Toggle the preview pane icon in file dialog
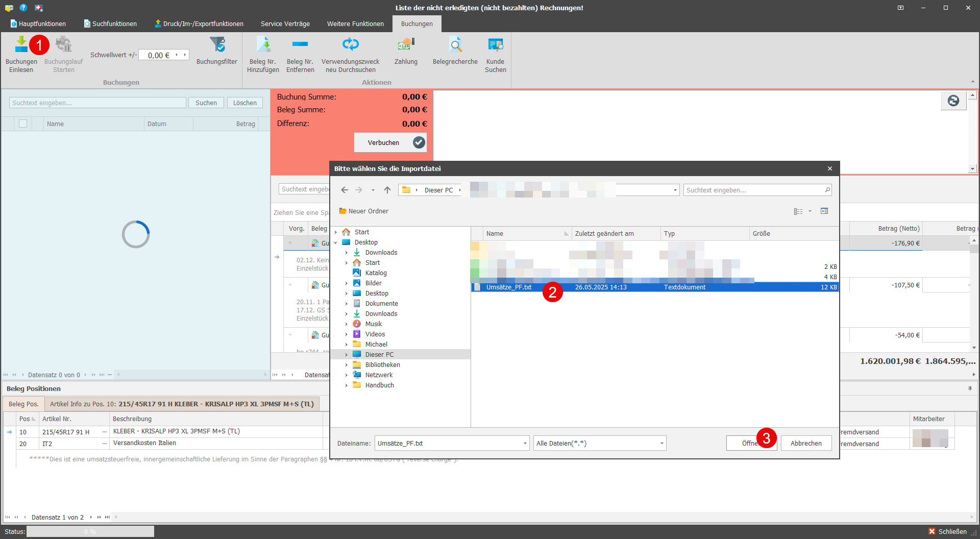The height and width of the screenshot is (539, 980). tap(824, 211)
